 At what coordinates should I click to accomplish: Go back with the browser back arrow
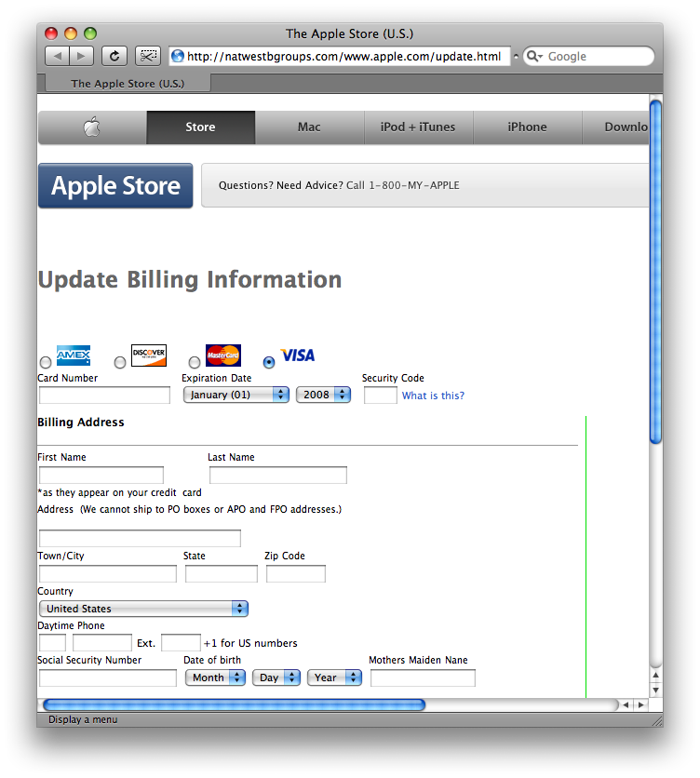click(x=57, y=56)
